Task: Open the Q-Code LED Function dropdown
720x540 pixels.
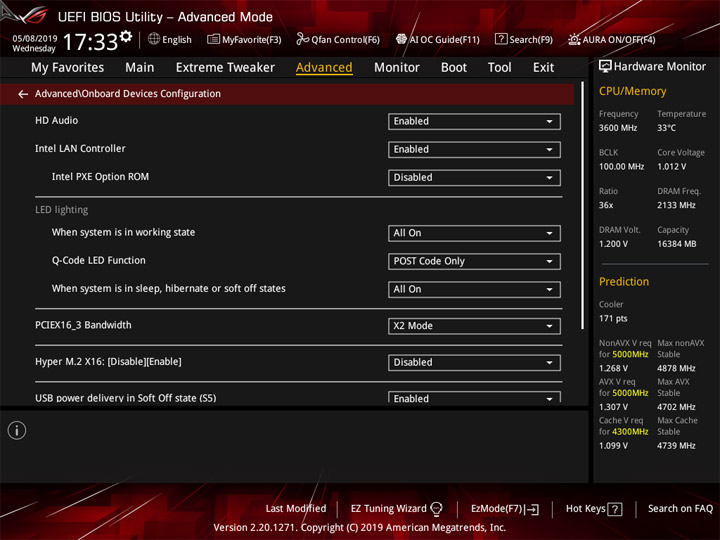Action: tap(474, 261)
